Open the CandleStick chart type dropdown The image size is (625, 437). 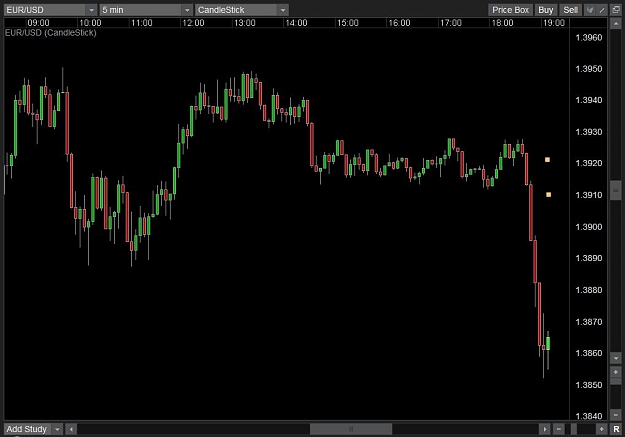point(242,10)
